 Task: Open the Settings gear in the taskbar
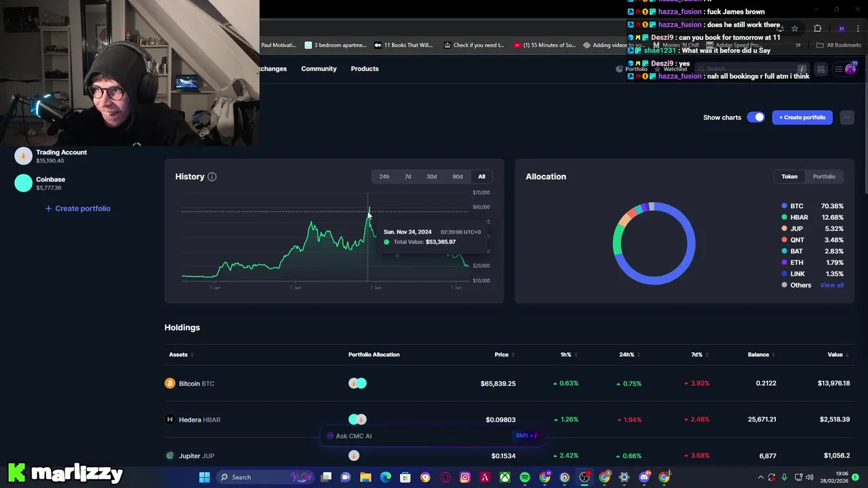tap(624, 477)
